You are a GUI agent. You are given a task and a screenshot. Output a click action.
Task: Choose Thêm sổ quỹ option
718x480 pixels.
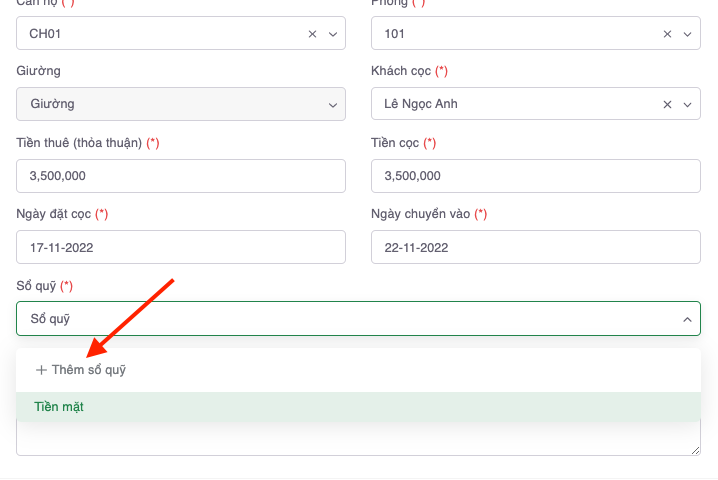tap(88, 370)
